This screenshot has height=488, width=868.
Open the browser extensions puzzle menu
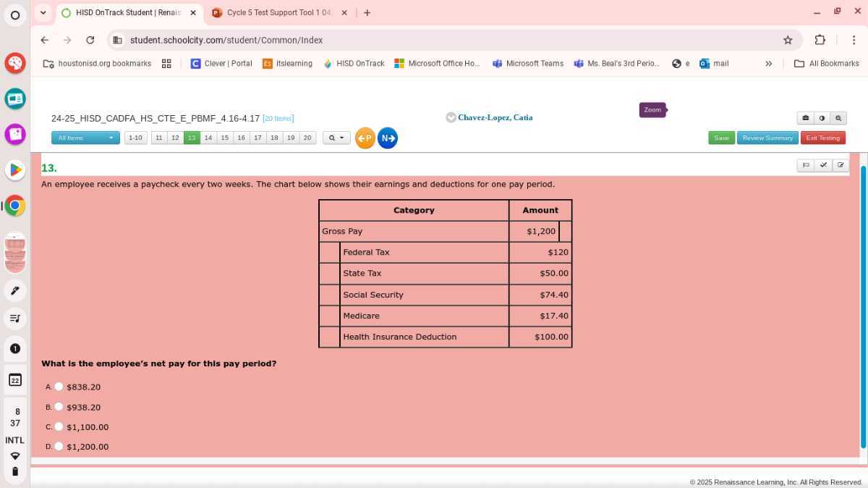tap(820, 40)
